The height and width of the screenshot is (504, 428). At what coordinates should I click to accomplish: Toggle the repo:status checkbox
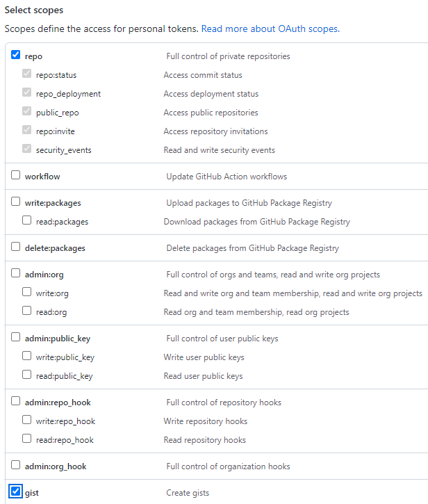(26, 74)
